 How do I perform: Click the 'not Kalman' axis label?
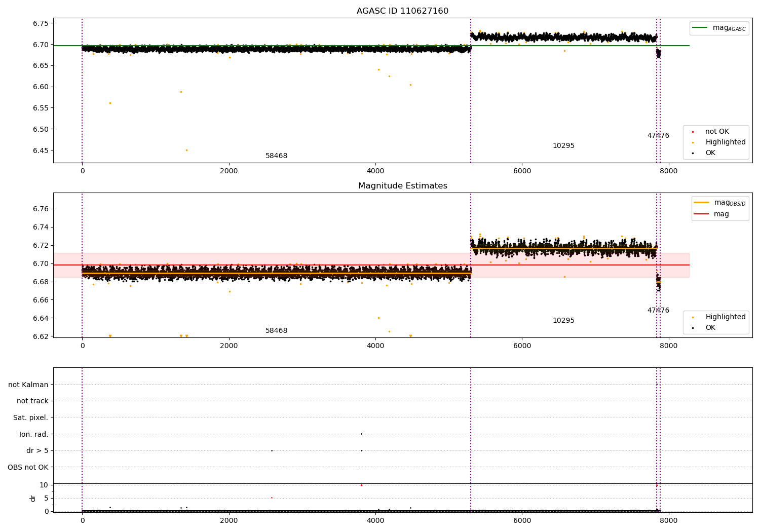point(28,385)
